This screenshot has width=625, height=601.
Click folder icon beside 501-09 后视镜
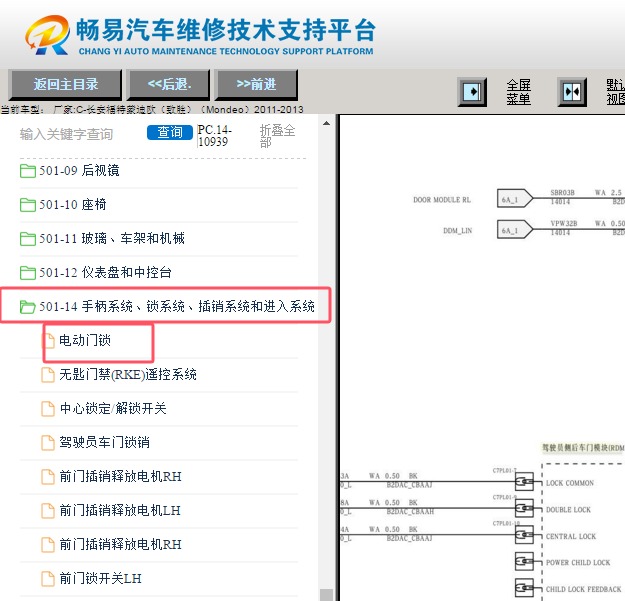pos(28,171)
